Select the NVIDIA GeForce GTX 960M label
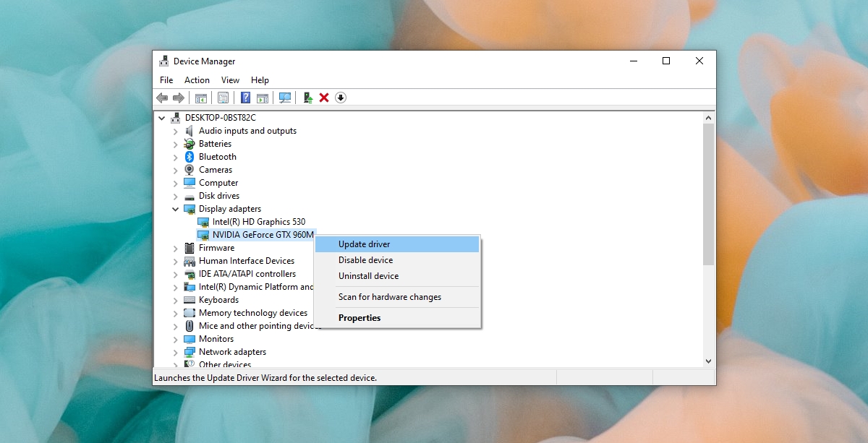Screen dimensions: 868x443 pos(263,235)
